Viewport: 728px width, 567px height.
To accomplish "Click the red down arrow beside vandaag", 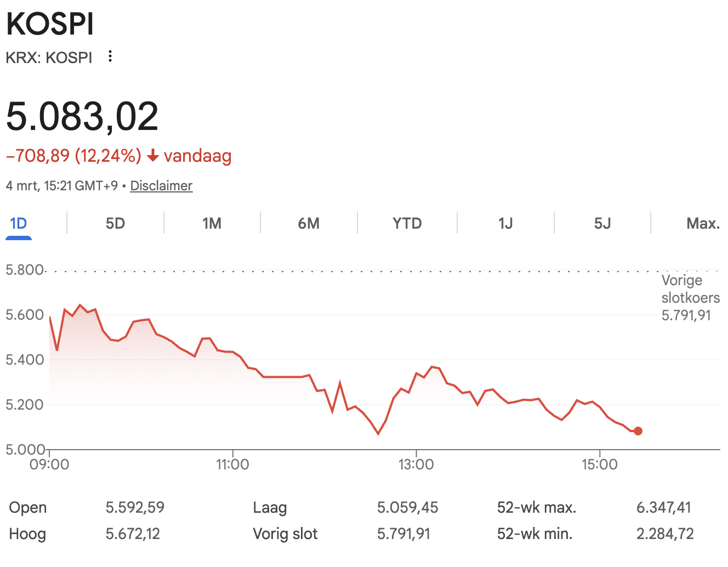I will 153,156.
